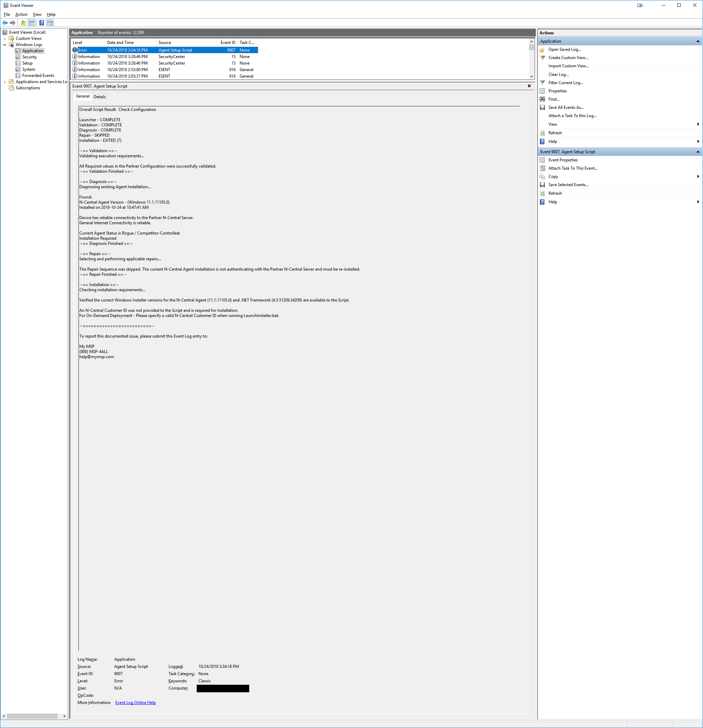Click the Find binoculars icon

point(542,99)
